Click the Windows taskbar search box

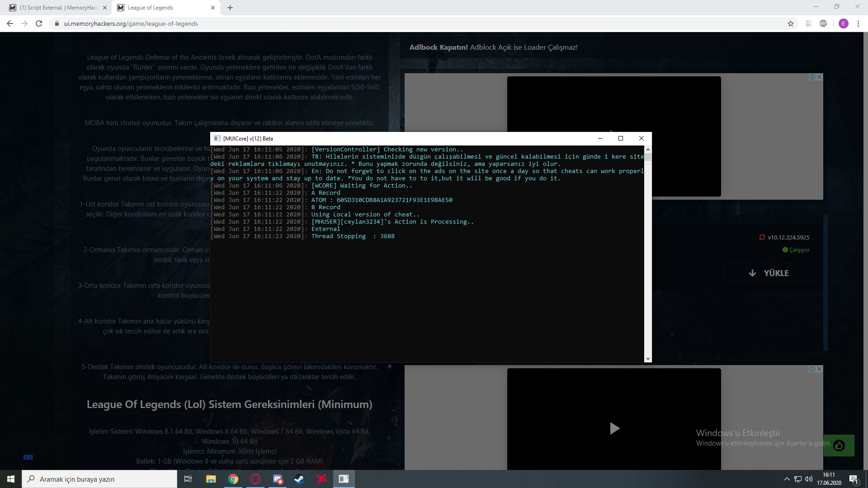click(x=99, y=479)
